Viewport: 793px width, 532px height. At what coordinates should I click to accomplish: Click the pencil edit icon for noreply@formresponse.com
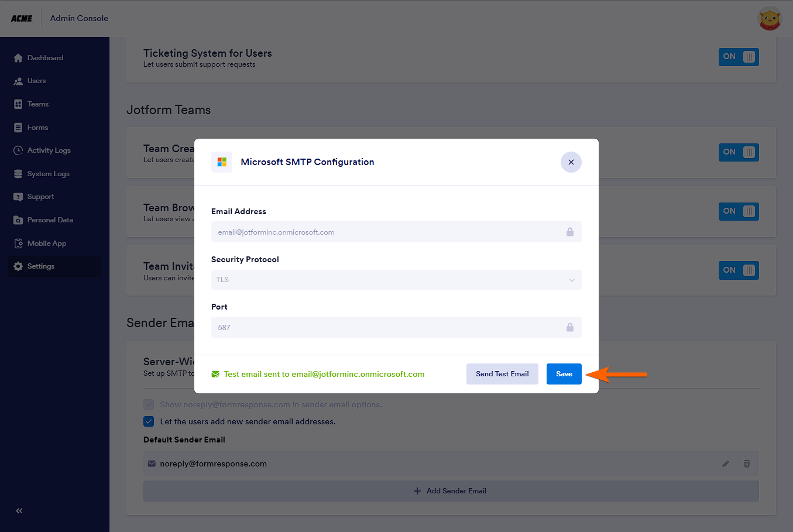[x=726, y=464]
